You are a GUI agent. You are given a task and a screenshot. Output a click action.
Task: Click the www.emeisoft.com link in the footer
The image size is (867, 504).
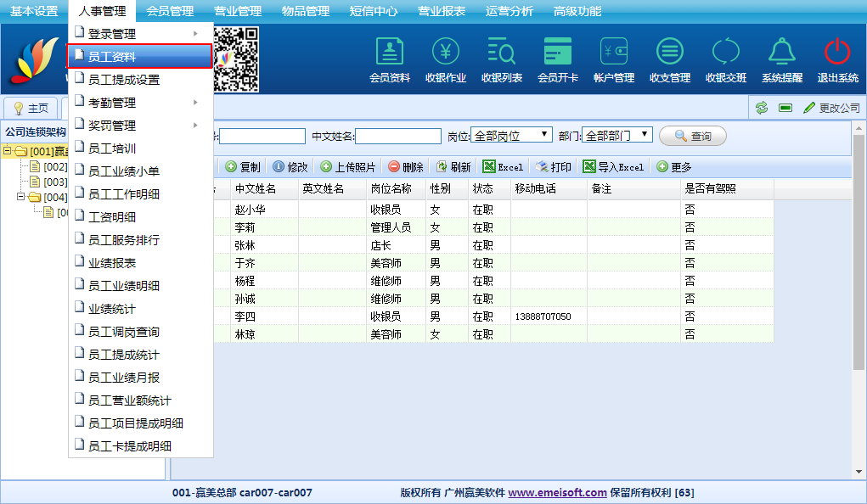click(x=557, y=492)
